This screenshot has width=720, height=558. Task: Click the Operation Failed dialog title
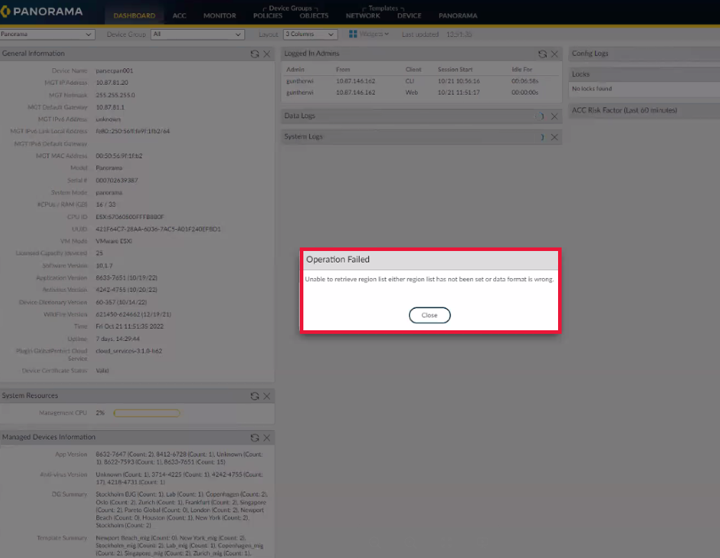coord(338,259)
